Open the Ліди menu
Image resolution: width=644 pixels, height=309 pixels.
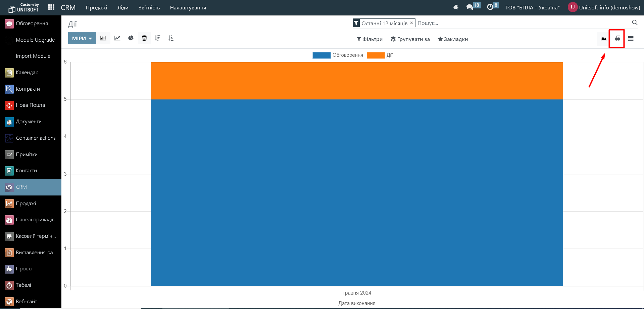(123, 8)
